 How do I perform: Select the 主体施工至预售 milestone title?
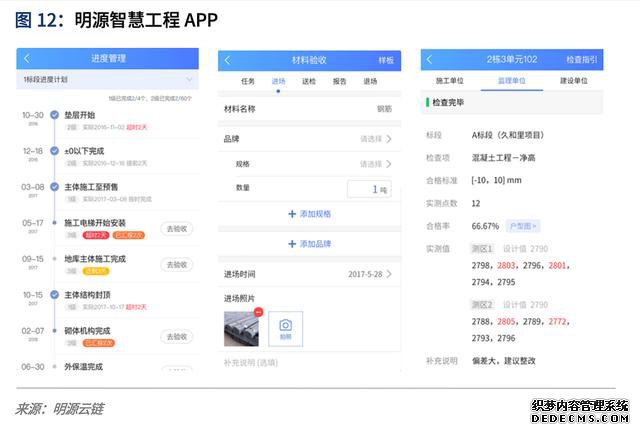point(91,187)
